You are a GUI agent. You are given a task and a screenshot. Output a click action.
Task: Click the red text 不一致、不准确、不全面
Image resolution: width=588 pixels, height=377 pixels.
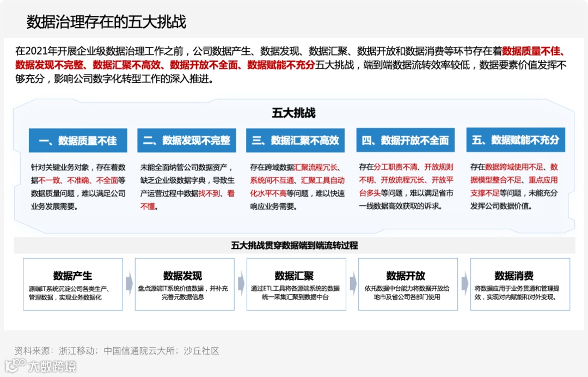pos(78,180)
